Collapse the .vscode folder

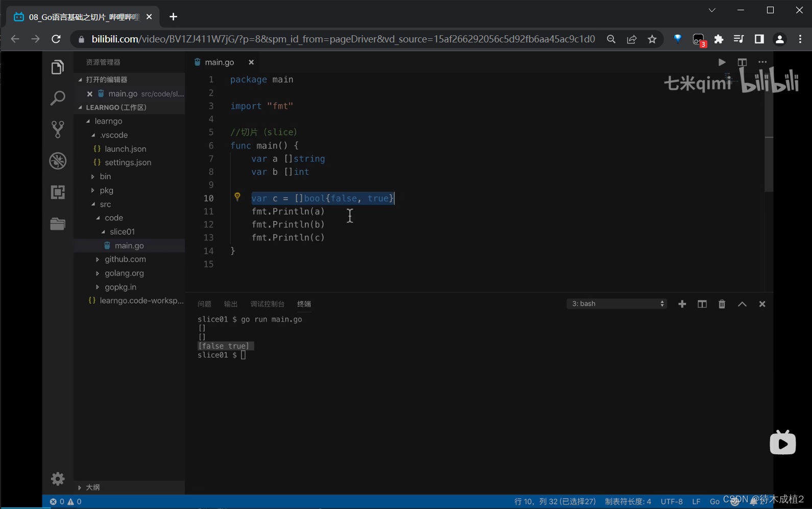93,135
